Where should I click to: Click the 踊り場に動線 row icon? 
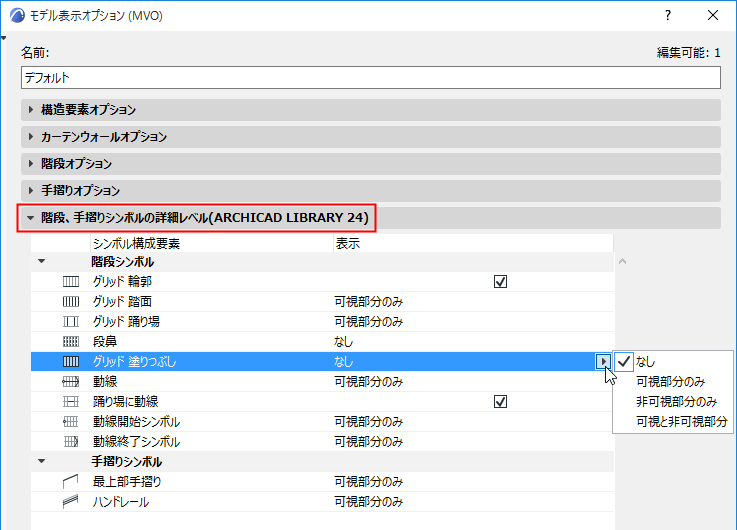[x=71, y=402]
